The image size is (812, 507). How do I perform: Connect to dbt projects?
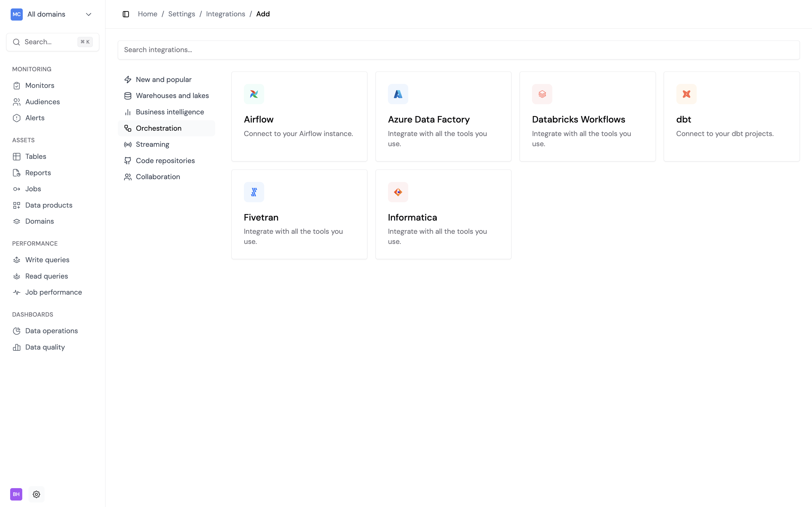(x=731, y=116)
